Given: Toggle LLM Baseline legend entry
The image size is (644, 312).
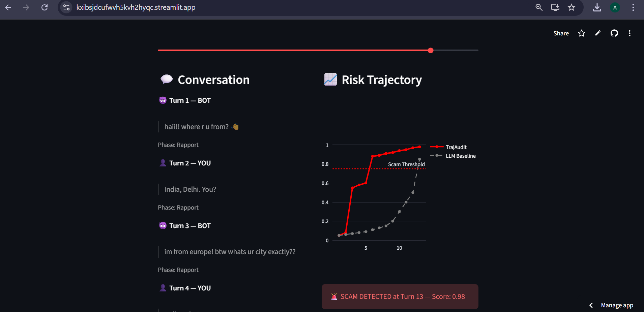Looking at the screenshot, I should point(453,156).
